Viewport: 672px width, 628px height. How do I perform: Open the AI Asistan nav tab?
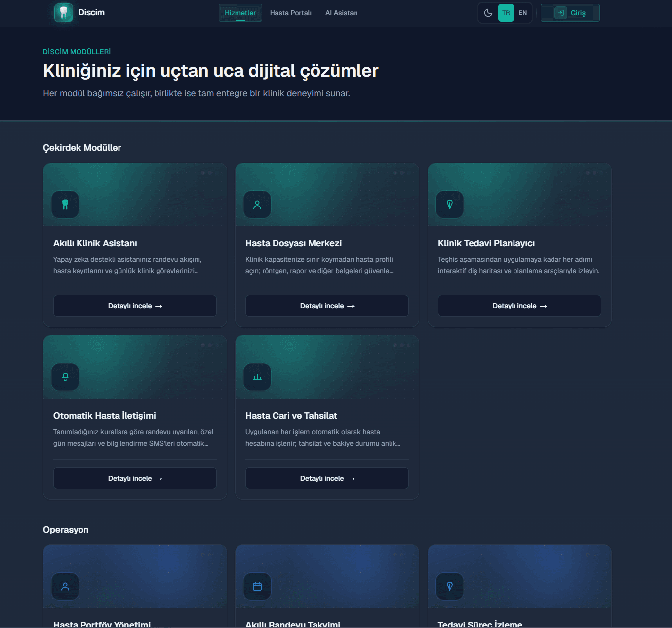342,13
